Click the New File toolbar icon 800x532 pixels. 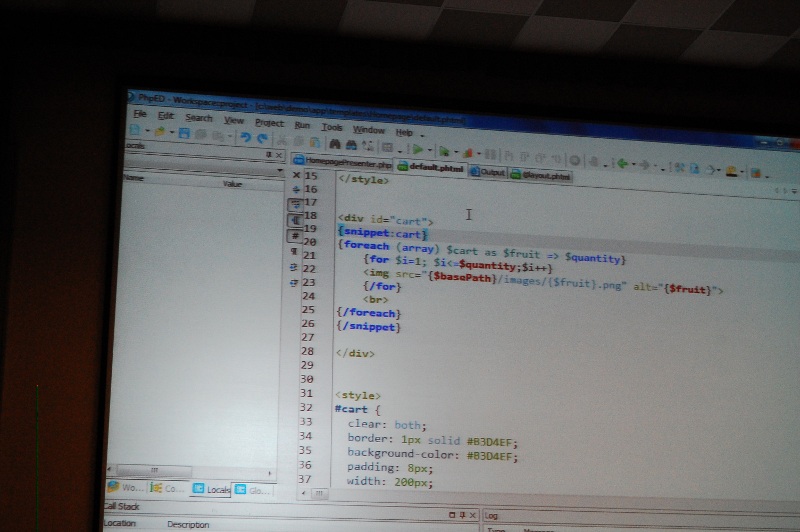coord(135,130)
